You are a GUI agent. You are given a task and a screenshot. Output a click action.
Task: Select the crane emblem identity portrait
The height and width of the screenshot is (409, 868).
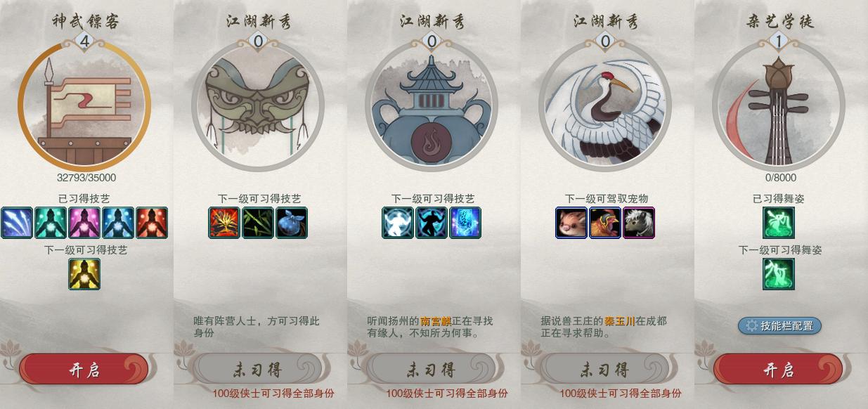click(x=605, y=105)
